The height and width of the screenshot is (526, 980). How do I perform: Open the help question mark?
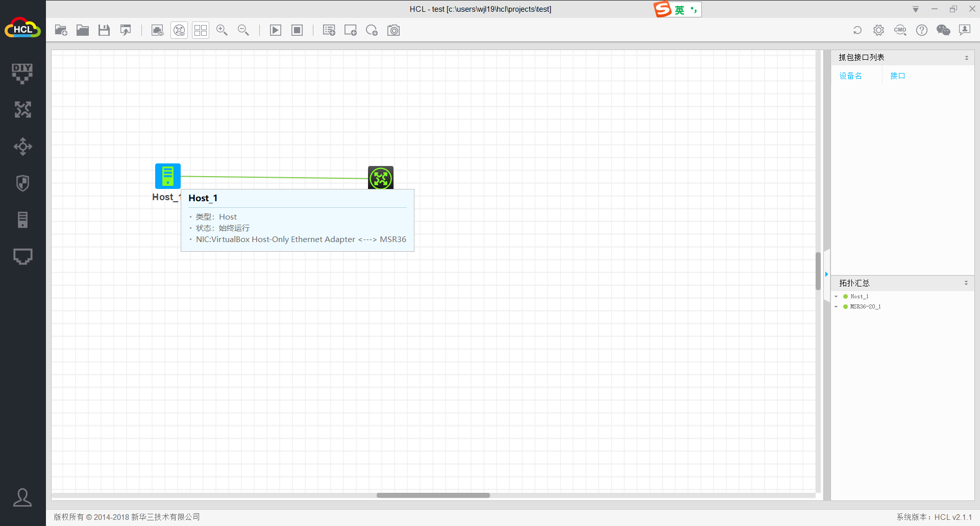922,31
